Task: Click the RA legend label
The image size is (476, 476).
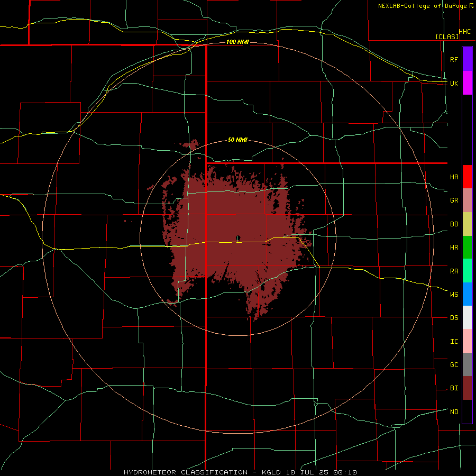Action: pyautogui.click(x=454, y=271)
